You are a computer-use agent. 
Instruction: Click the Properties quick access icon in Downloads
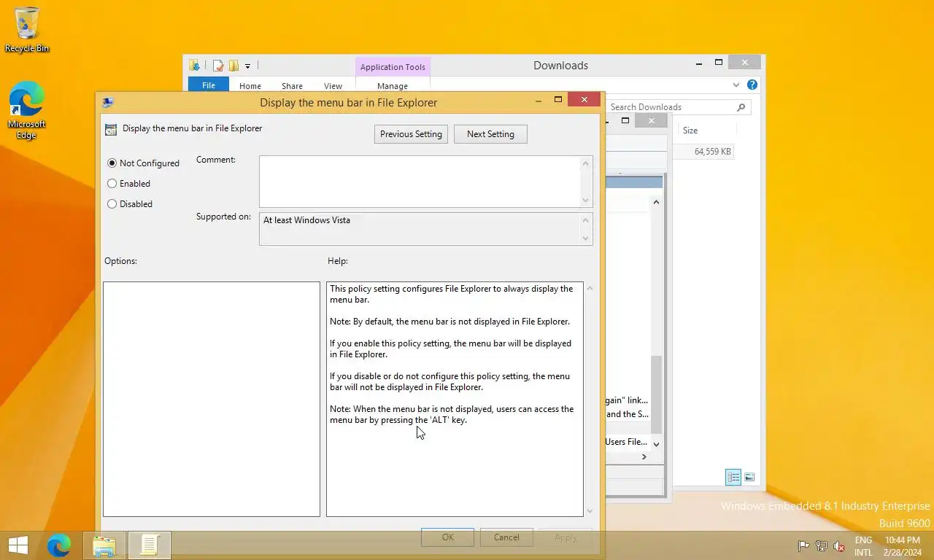(x=218, y=66)
